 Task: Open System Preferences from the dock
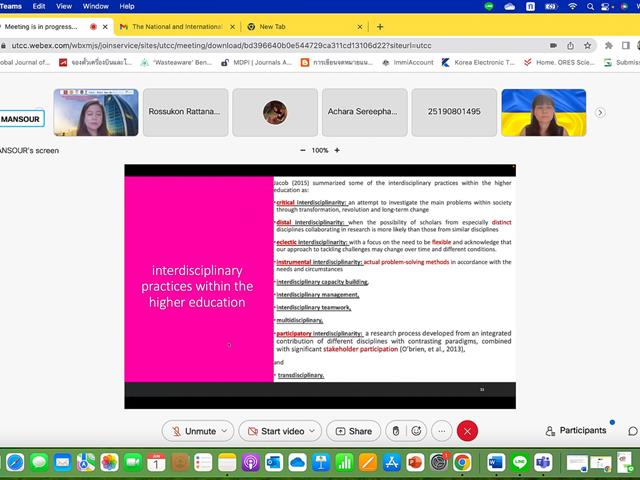(x=439, y=462)
